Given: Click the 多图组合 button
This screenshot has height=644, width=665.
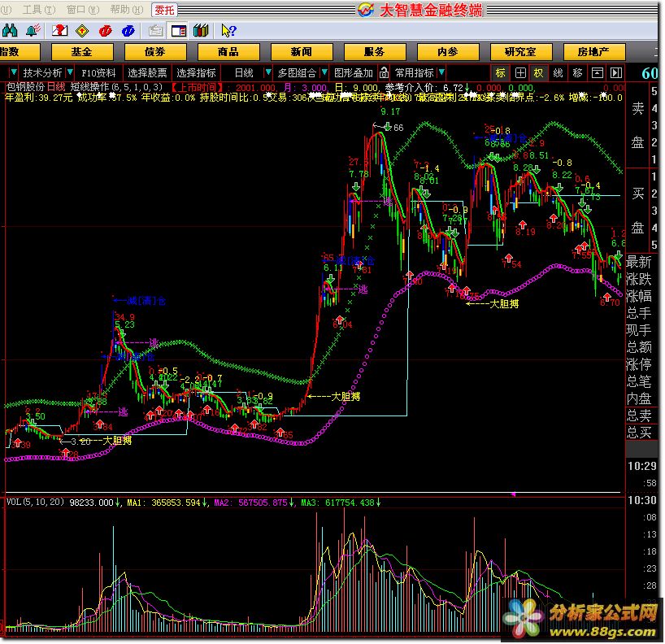Looking at the screenshot, I should [x=297, y=73].
